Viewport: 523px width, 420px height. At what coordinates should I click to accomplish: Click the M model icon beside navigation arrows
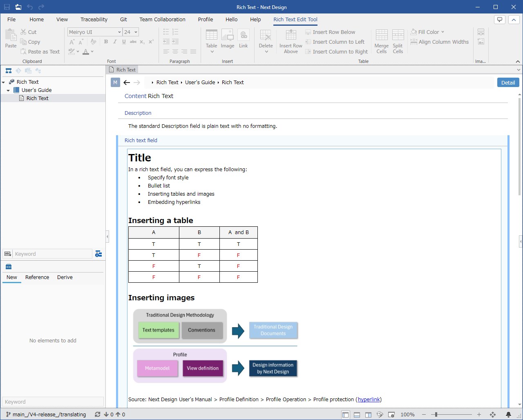tap(115, 83)
